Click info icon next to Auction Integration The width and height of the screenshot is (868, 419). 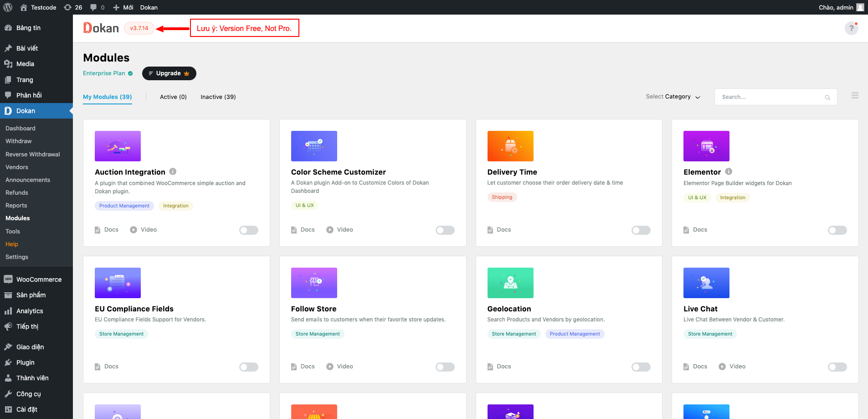click(x=173, y=171)
